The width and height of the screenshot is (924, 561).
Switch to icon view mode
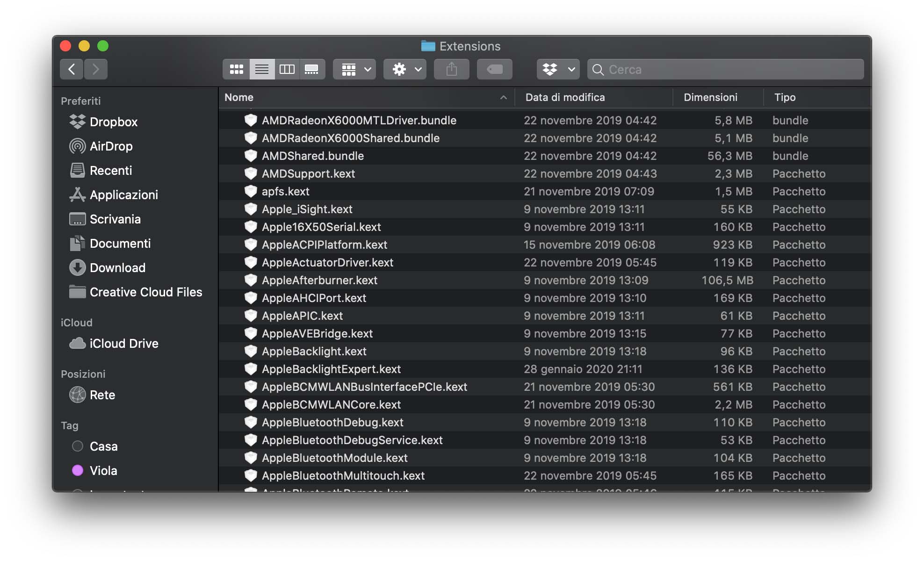tap(237, 70)
